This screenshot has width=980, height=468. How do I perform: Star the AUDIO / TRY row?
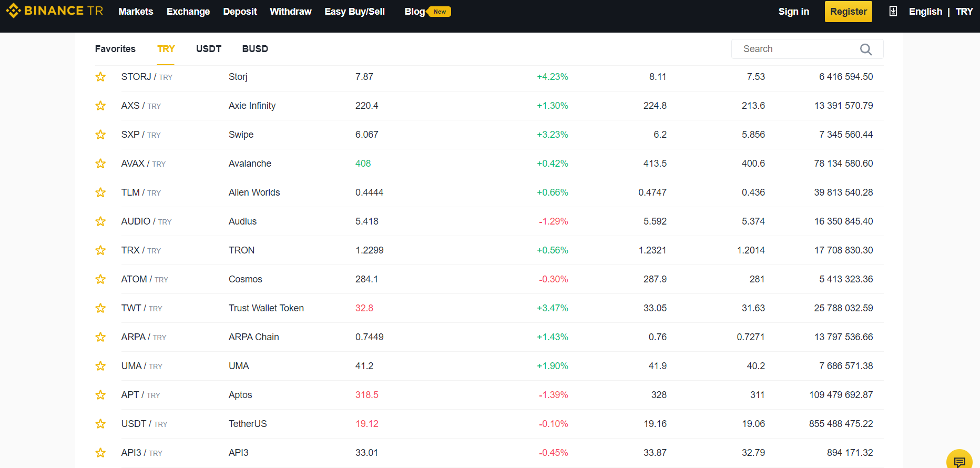(x=100, y=221)
